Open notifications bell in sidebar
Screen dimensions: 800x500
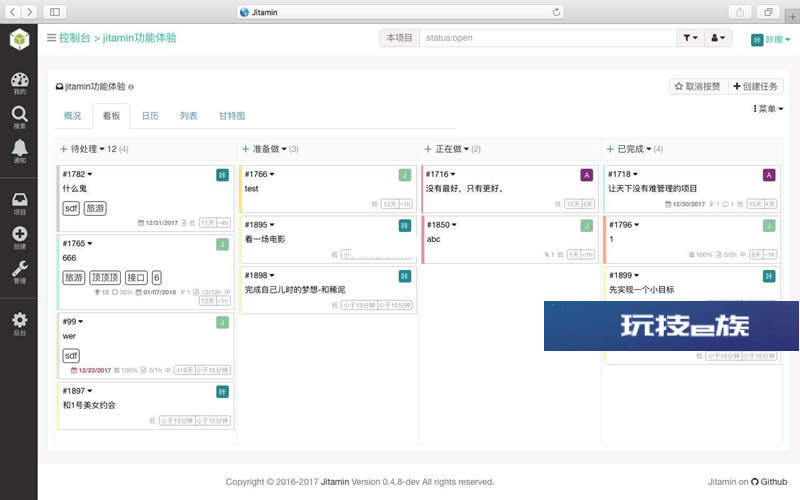click(19, 148)
